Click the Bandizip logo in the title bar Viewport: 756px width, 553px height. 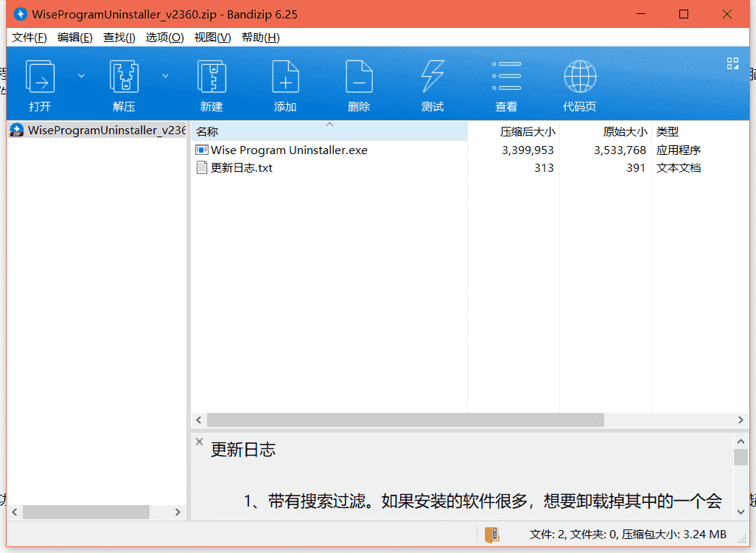[21, 14]
